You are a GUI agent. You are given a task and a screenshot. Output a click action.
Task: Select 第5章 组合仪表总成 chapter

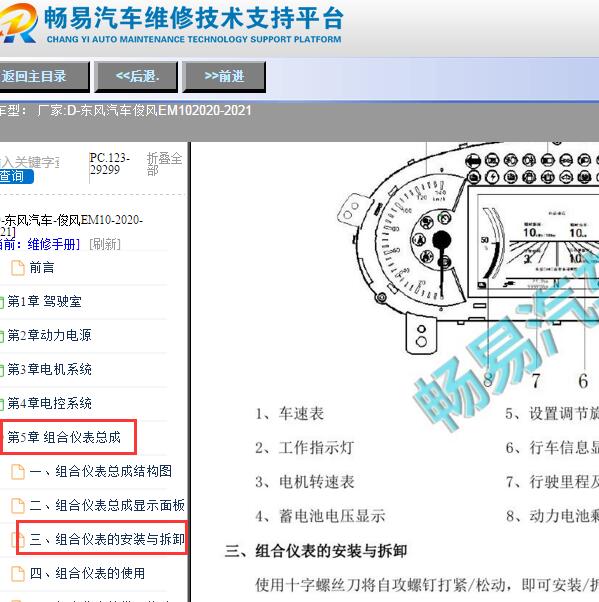pyautogui.click(x=64, y=437)
